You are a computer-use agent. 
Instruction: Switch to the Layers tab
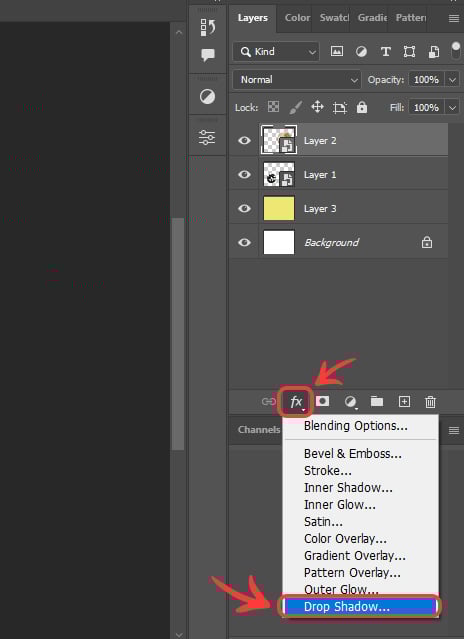253,18
